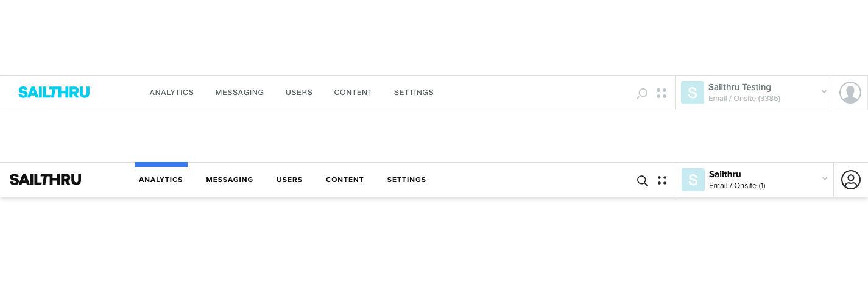Open the bold Messaging menu item
The width and height of the screenshot is (868, 285).
230,180
